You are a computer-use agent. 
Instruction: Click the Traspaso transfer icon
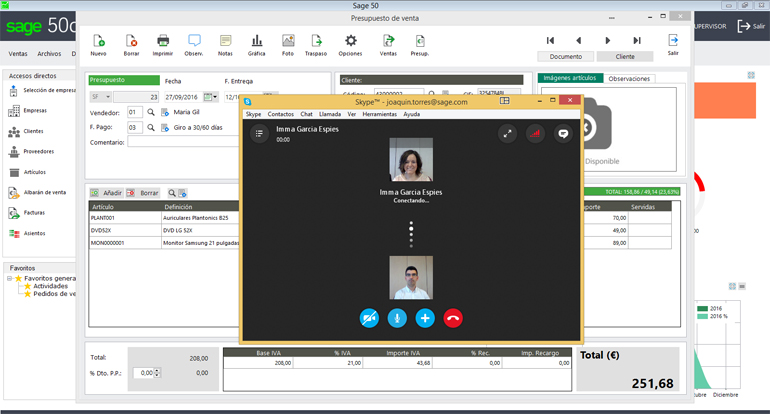point(316,41)
